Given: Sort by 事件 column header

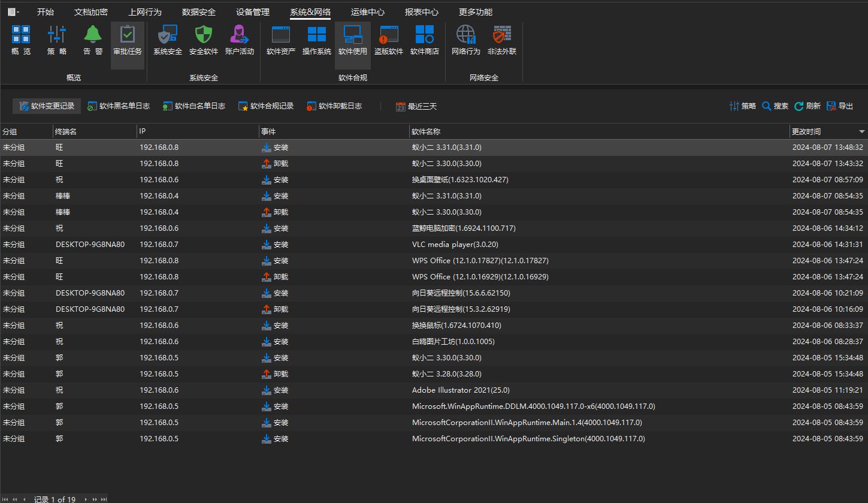Looking at the screenshot, I should tap(334, 131).
